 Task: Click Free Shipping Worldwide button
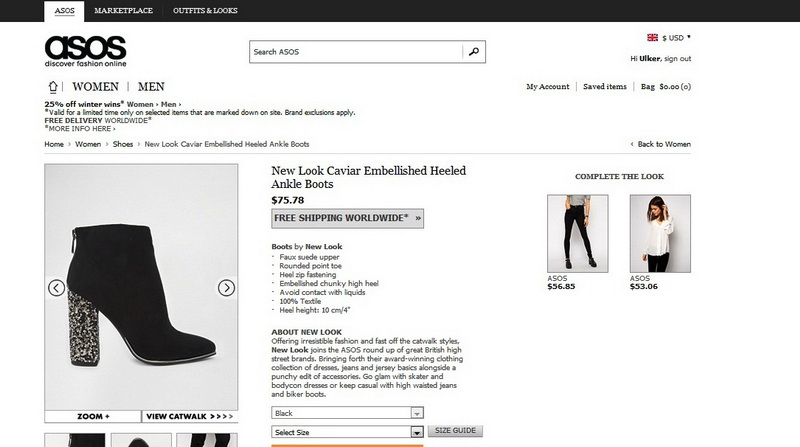347,217
